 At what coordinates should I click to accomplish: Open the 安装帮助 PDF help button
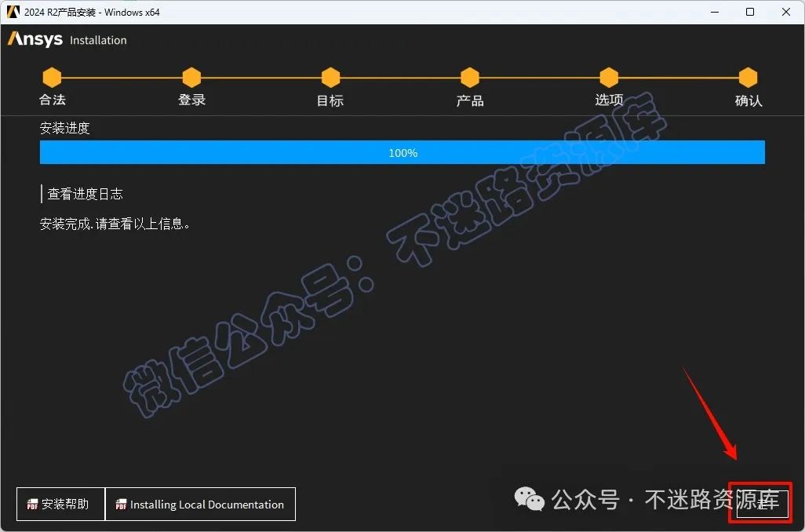coord(60,505)
